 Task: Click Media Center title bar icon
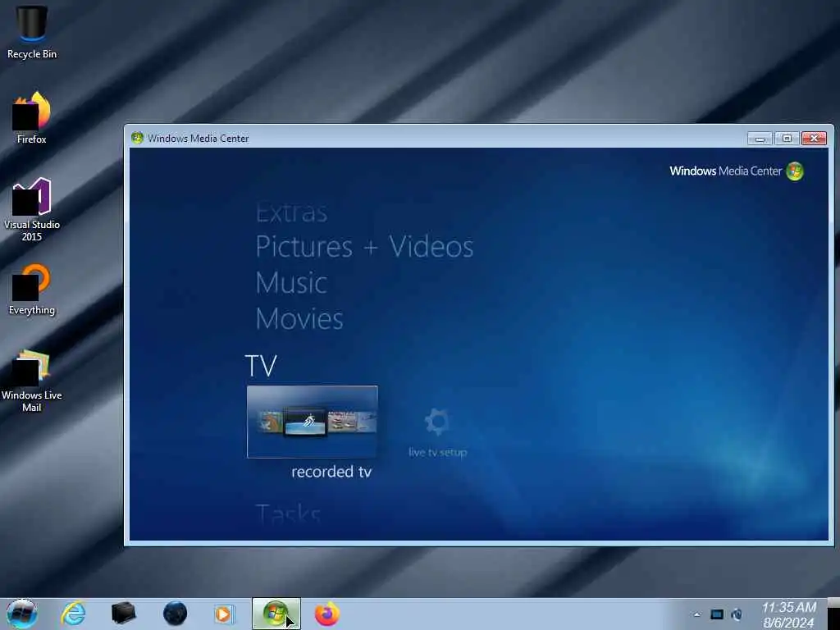pos(137,138)
